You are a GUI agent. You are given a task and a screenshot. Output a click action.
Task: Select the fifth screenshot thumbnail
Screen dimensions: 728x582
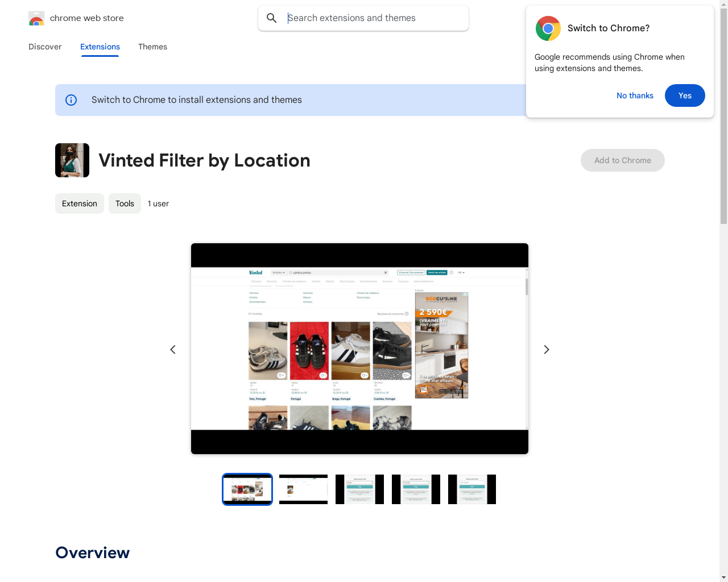pyautogui.click(x=472, y=489)
